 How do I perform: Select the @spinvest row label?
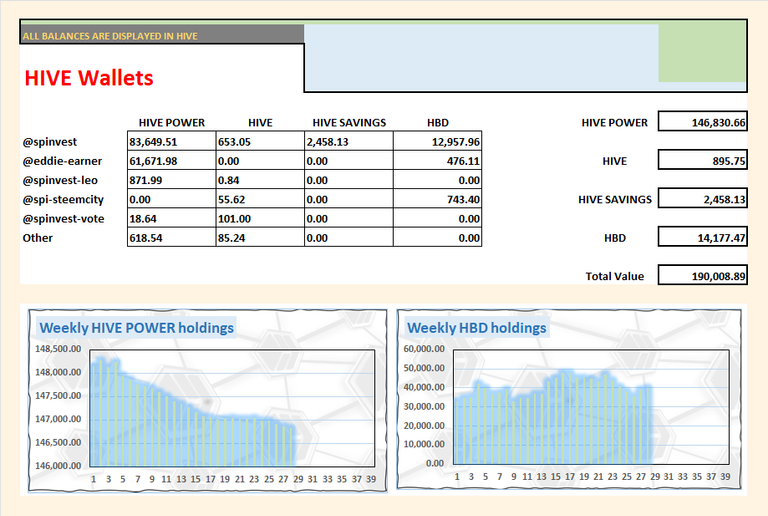click(49, 142)
